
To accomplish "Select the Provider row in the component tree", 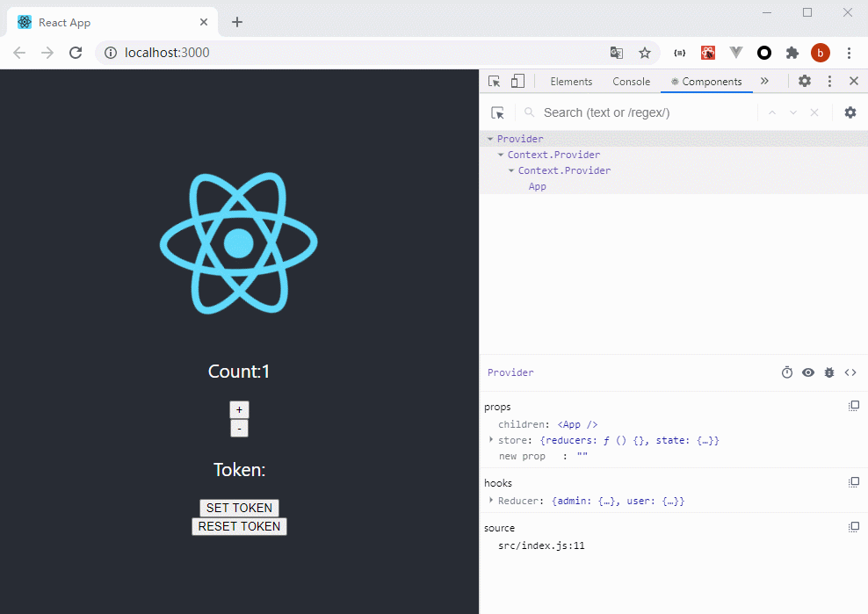I will (x=674, y=139).
